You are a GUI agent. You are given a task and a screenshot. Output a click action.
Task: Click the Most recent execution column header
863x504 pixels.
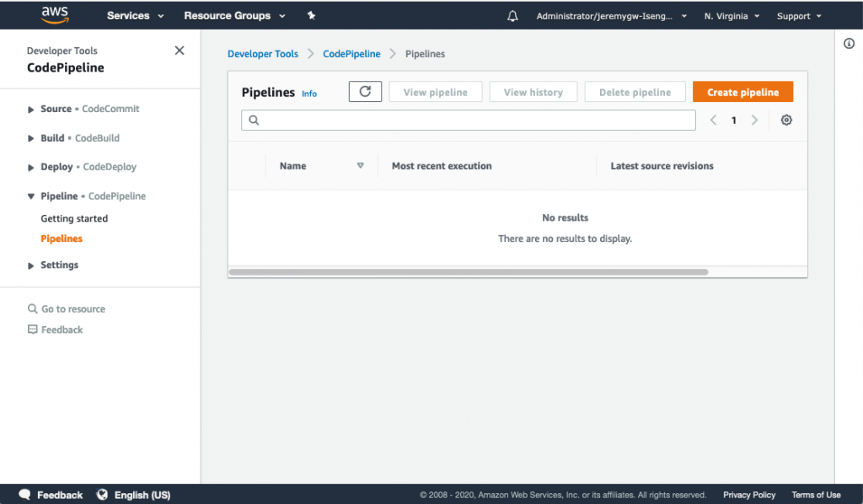[442, 166]
